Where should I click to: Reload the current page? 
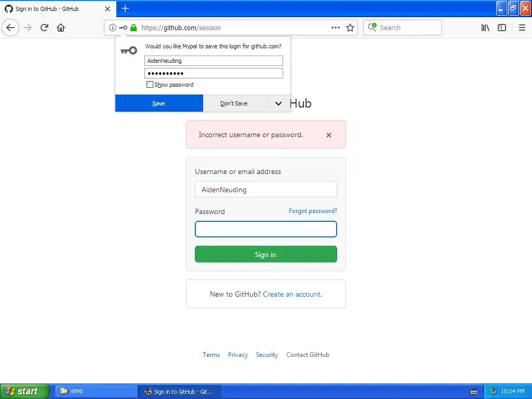click(44, 28)
